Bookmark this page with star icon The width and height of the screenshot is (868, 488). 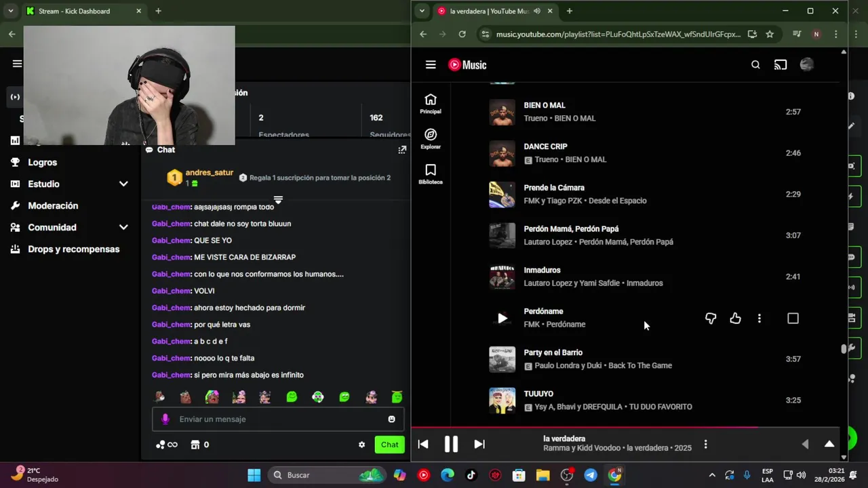[x=770, y=34]
